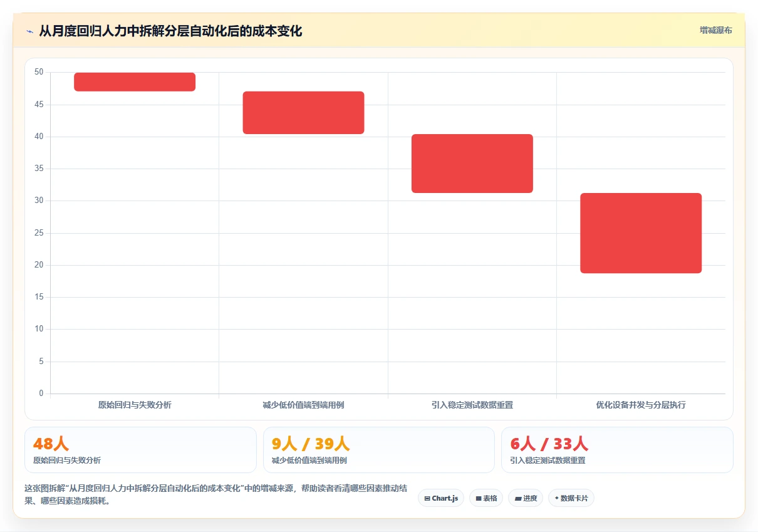
Task: Click the y-axis value 35
Action: click(x=39, y=169)
